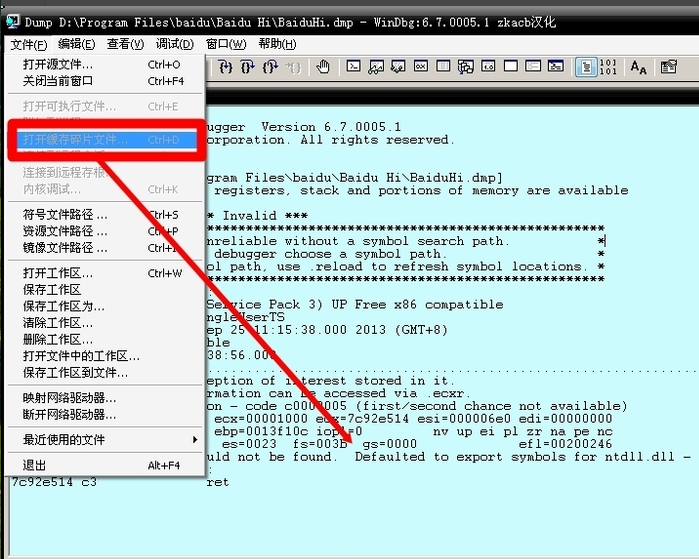Toggle Source mode off (101) button
699x559 pixels.
click(608, 67)
